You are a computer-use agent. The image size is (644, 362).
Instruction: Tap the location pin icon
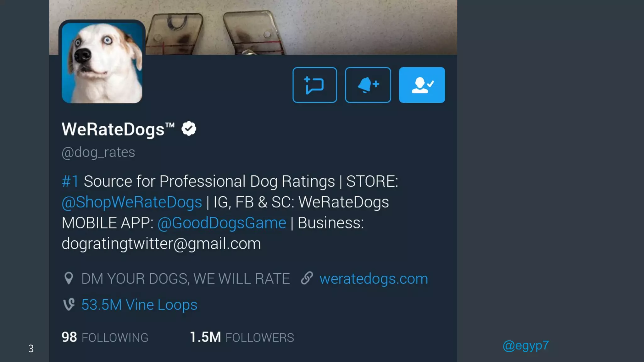(69, 278)
